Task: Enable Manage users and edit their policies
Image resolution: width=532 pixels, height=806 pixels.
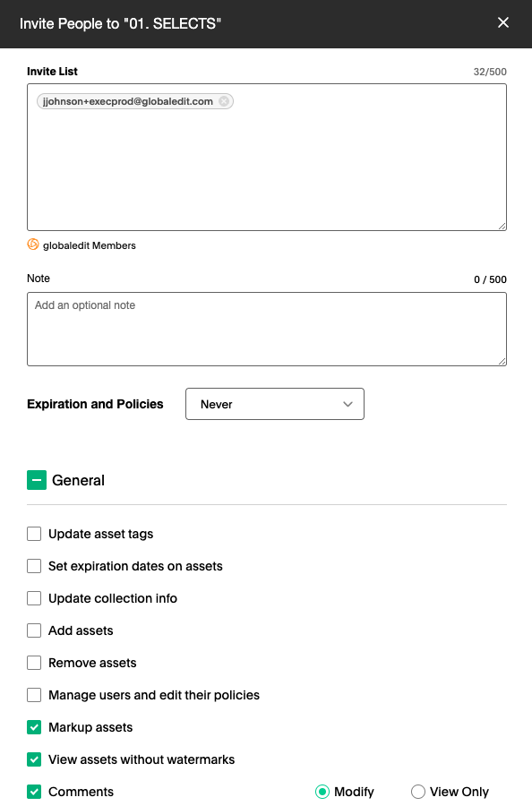Action: [x=34, y=695]
